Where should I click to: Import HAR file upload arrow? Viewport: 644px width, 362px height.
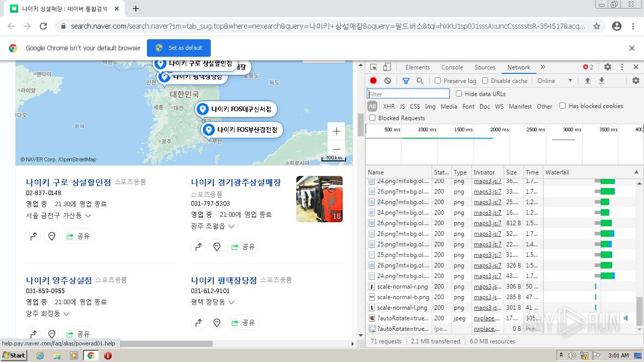pyautogui.click(x=587, y=80)
